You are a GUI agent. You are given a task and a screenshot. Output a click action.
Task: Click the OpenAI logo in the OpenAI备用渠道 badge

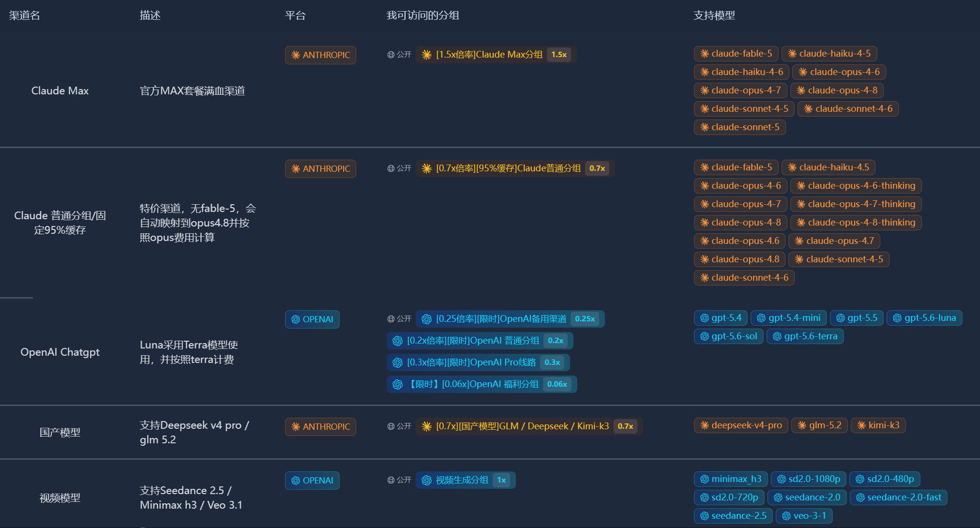[x=426, y=319]
